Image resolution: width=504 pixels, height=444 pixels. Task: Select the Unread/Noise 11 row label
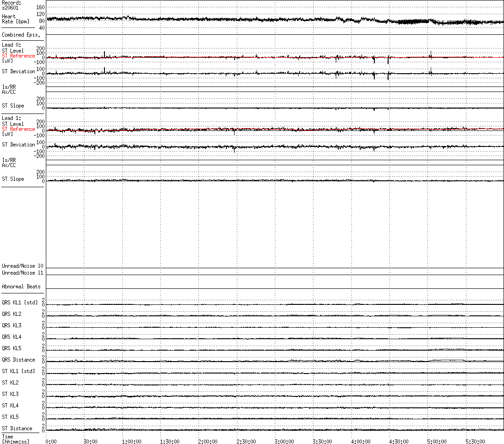tap(22, 273)
